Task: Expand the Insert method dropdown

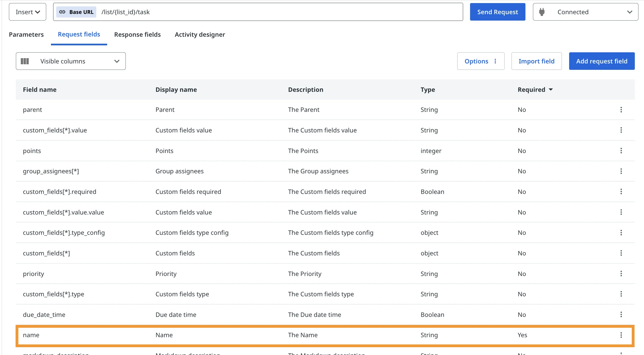Action: click(28, 12)
